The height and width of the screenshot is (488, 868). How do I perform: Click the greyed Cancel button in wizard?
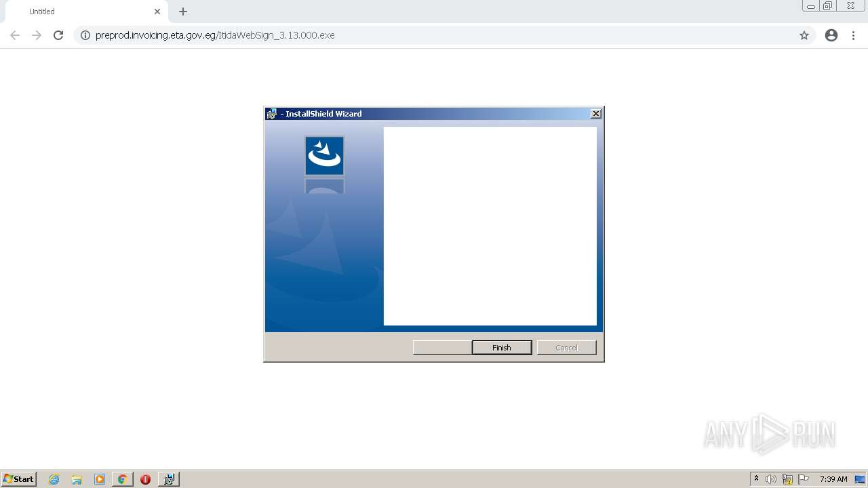(x=566, y=348)
